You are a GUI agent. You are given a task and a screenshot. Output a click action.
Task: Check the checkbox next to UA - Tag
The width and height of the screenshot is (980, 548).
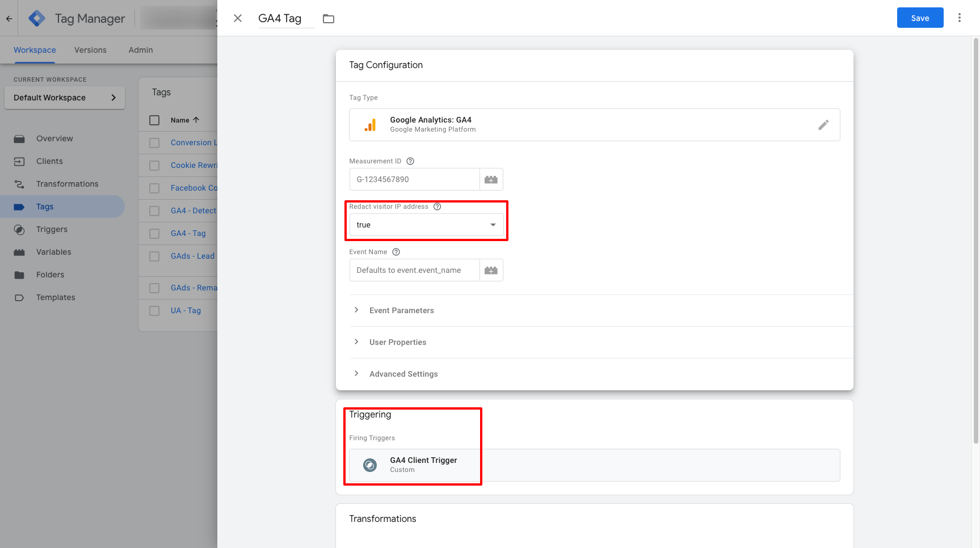(x=154, y=310)
